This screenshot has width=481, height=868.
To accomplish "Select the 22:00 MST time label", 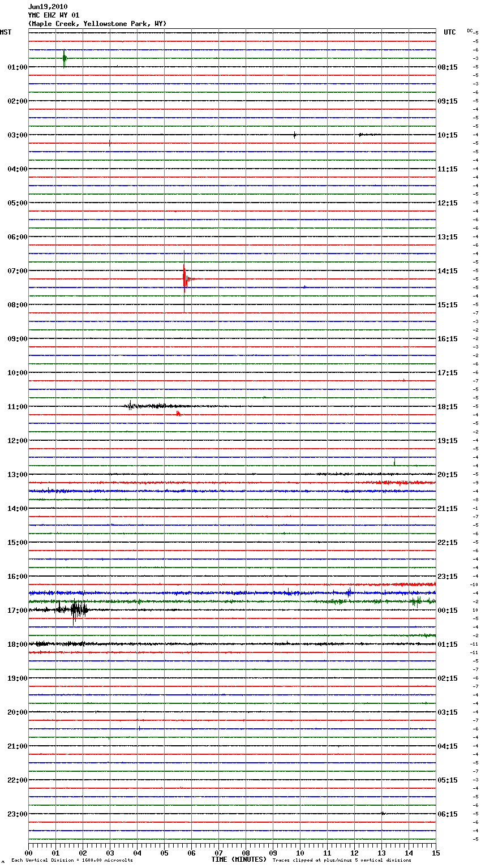I will point(18,780).
